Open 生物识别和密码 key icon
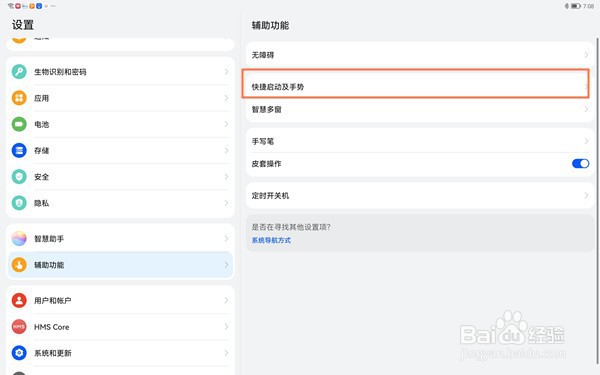600x375 pixels. tap(19, 72)
